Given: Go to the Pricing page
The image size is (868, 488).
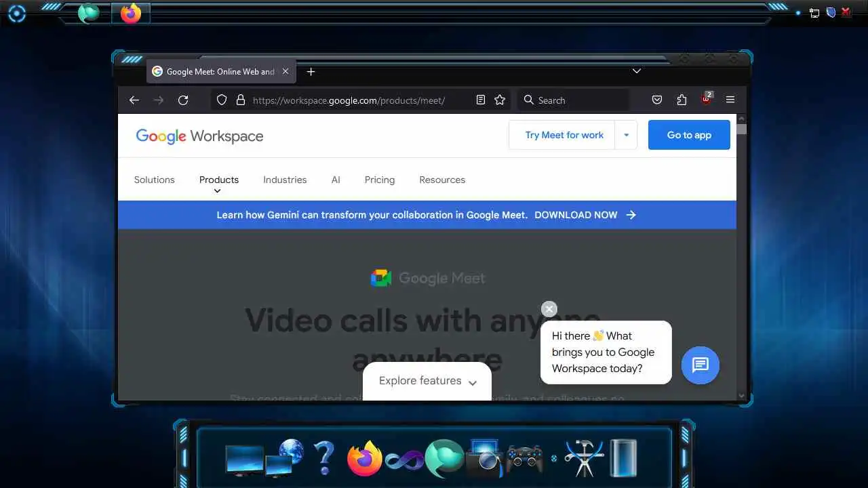Looking at the screenshot, I should pyautogui.click(x=380, y=180).
